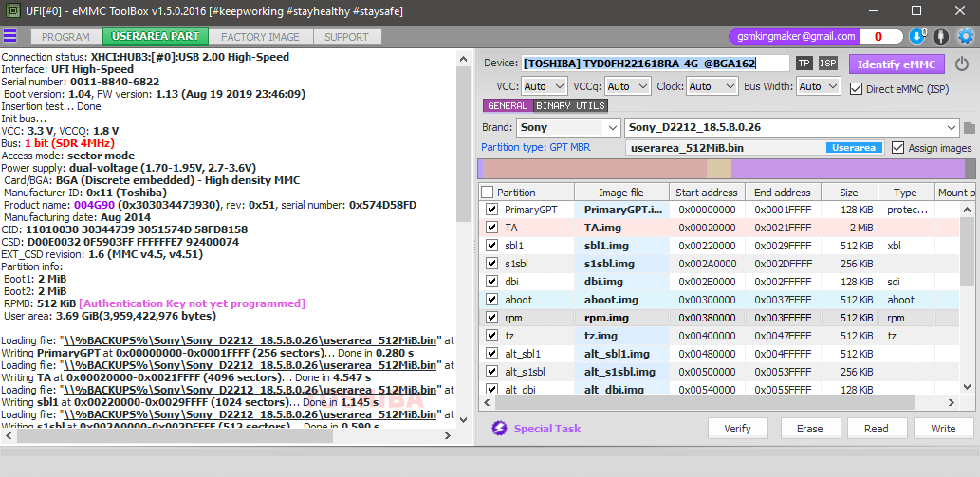Click the Type column header
Screen dimensions: 980x477
tap(905, 193)
